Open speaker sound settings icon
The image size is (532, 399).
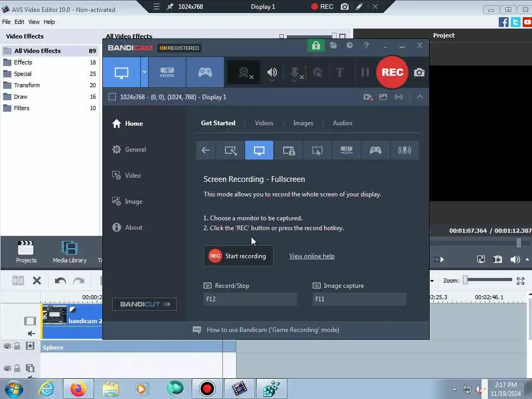pos(272,72)
